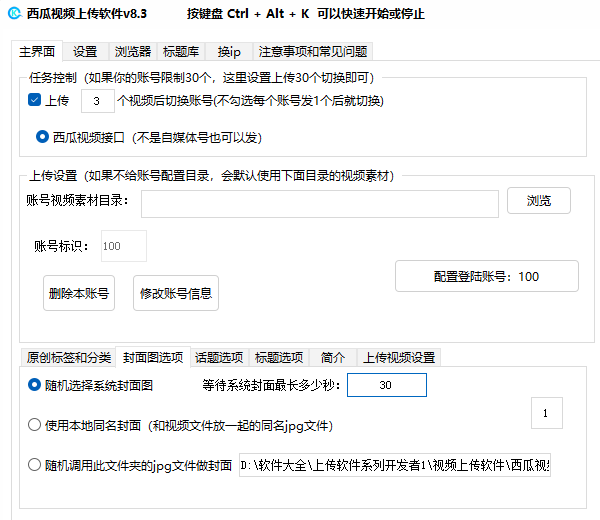Image resolution: width=600 pixels, height=520 pixels.
Task: Open the 注意事项和常见问题 tab
Action: tap(313, 51)
